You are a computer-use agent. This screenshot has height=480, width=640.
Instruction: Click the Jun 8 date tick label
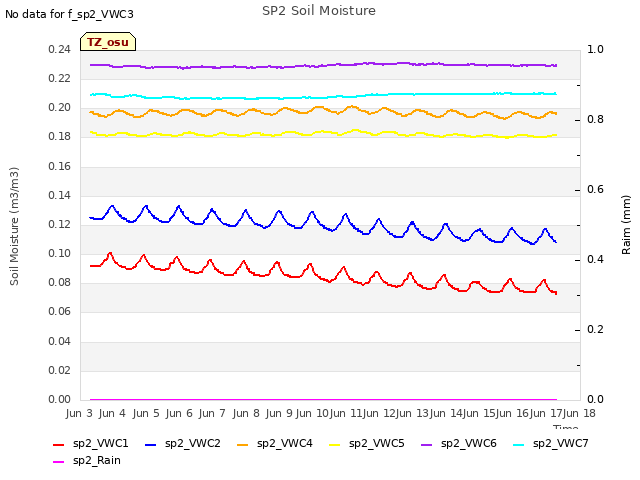(246, 413)
